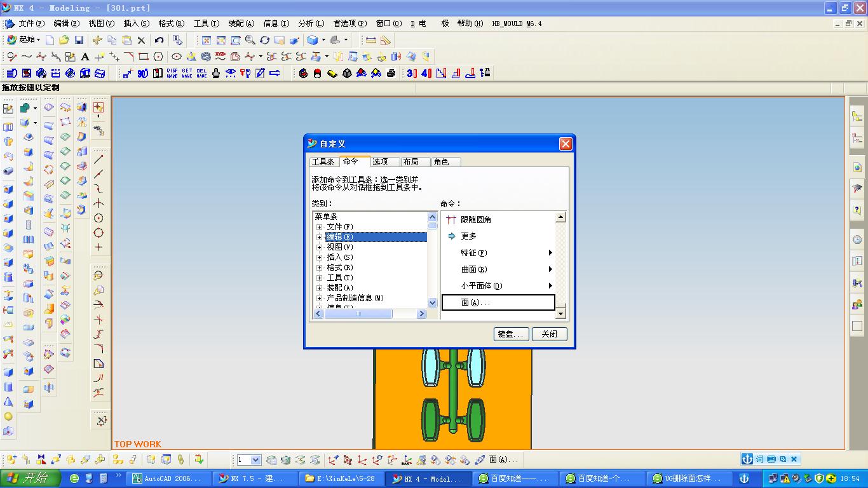Viewport: 868px width, 488px height.
Task: Select the Circle curve tool in left column
Action: point(98,218)
